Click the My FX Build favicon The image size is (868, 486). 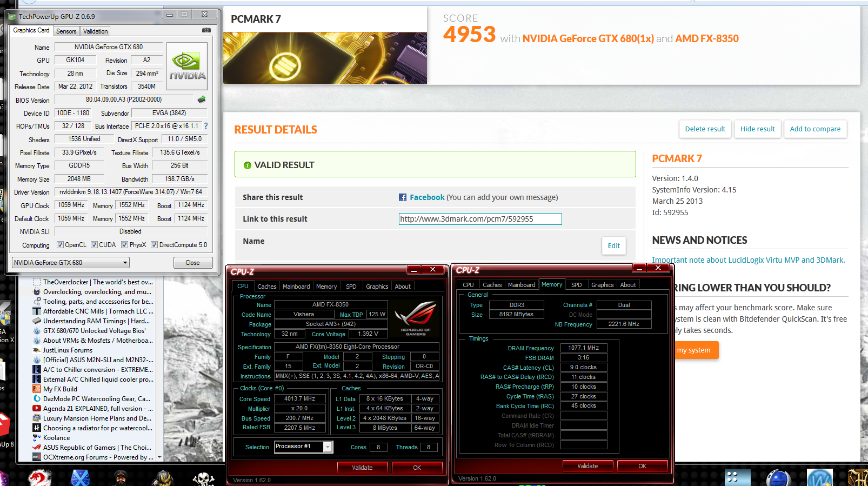(x=37, y=389)
